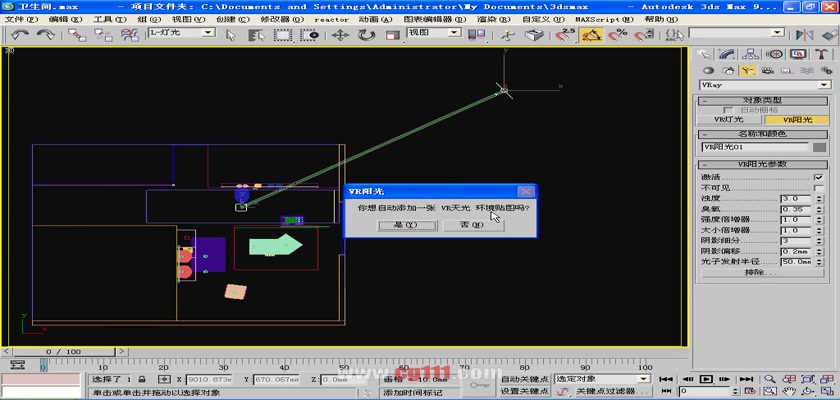Click the 排除... button

tap(762, 273)
